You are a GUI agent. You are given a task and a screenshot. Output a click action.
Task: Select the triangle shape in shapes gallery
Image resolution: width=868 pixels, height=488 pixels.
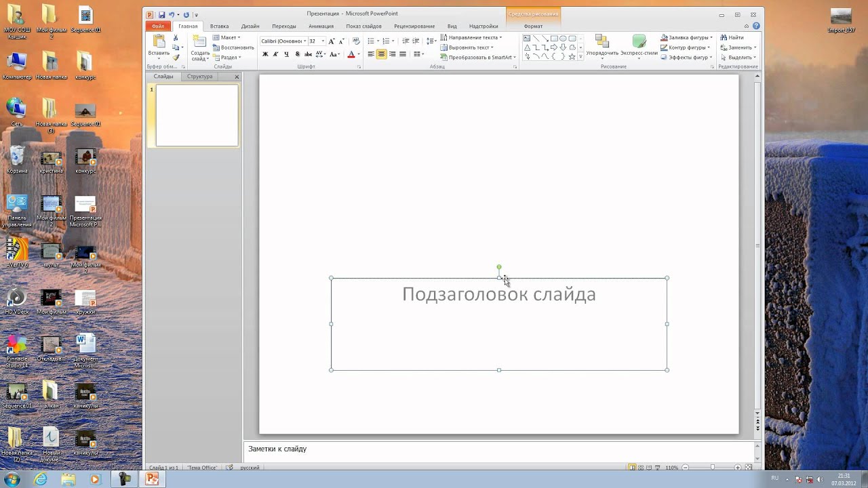click(527, 47)
